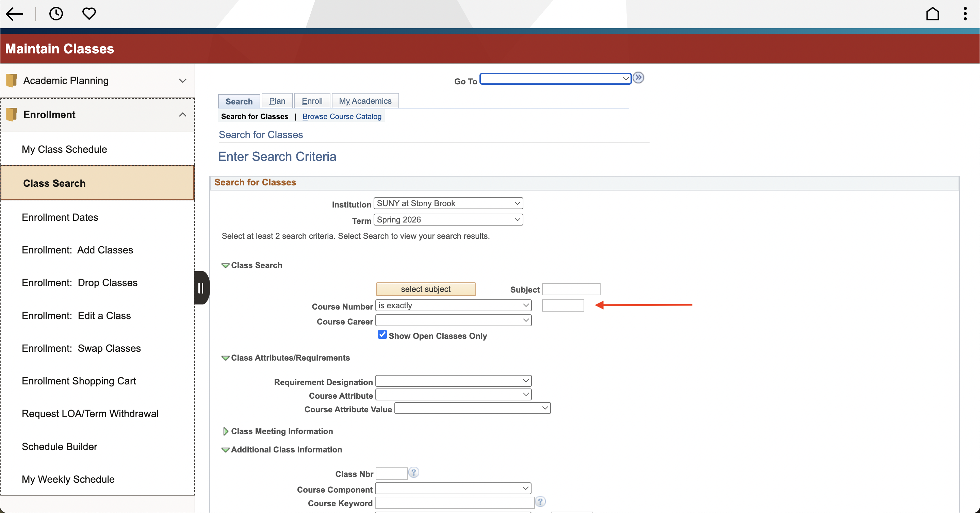
Task: Switch to the Enroll tab
Action: click(x=312, y=101)
